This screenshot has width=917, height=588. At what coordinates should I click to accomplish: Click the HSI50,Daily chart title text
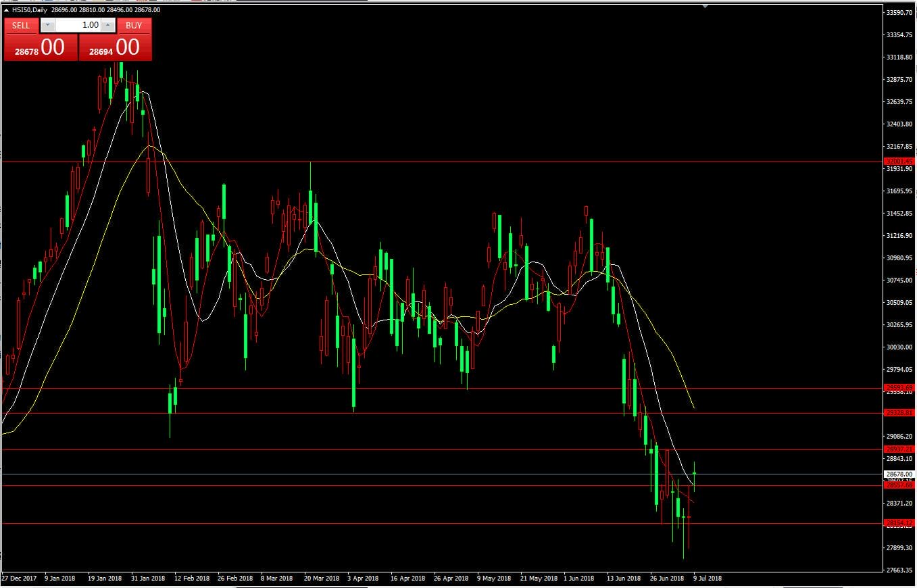tap(30, 11)
